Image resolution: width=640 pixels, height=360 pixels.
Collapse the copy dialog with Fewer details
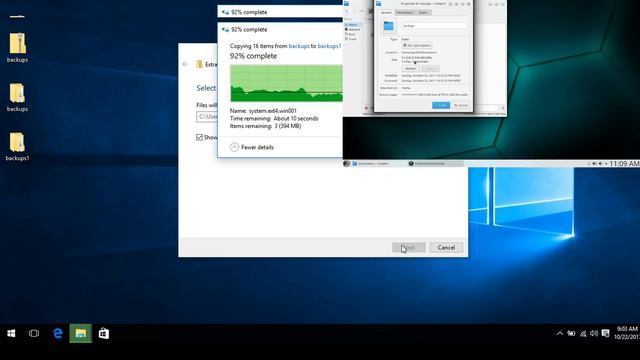click(x=252, y=147)
